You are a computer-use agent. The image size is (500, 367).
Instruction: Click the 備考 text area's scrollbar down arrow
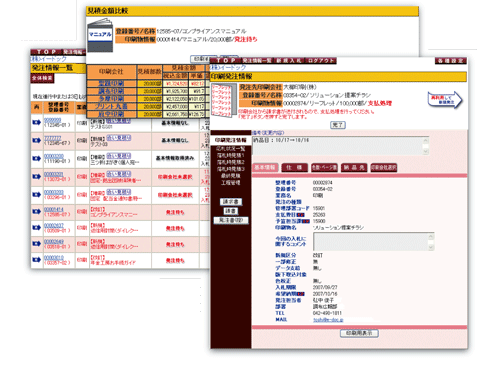[425, 151]
